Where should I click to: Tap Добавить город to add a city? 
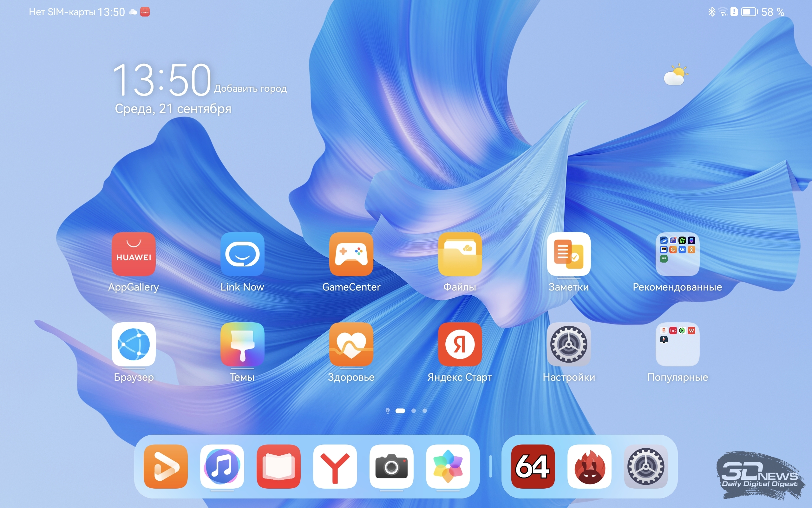[250, 88]
